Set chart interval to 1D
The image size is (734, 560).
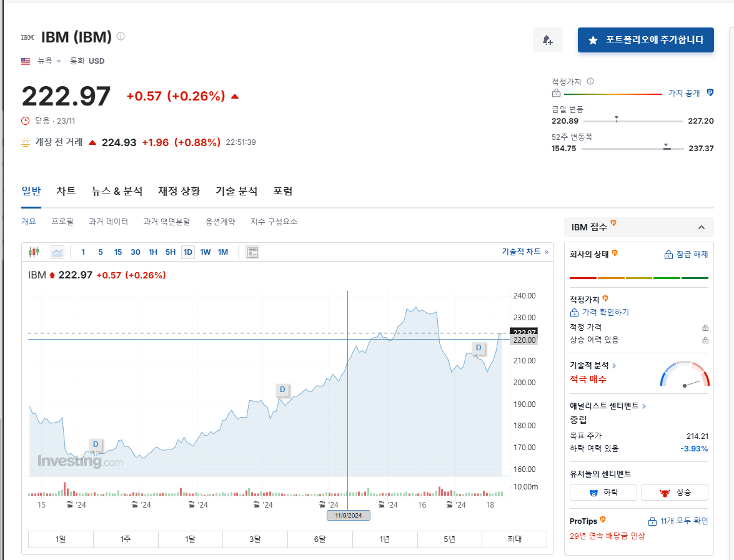pos(187,252)
